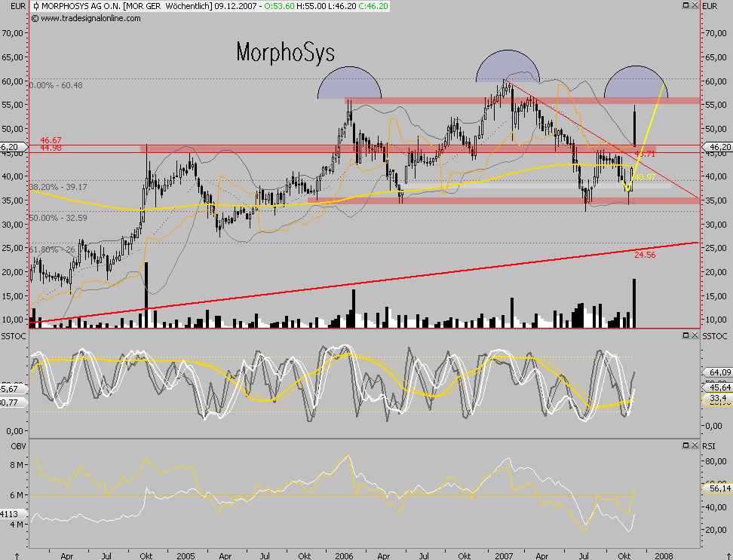This screenshot has width=733, height=560.
Task: Maximize the SSTOC indicator panel
Action: tap(685, 335)
